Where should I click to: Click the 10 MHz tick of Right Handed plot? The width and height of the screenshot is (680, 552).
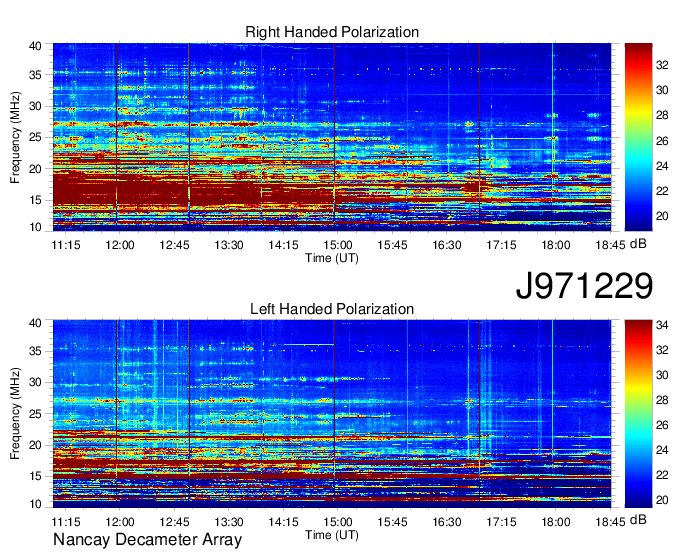tap(35, 227)
